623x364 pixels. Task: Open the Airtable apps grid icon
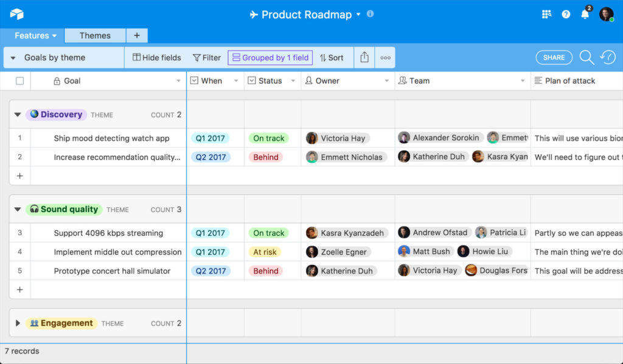click(546, 13)
